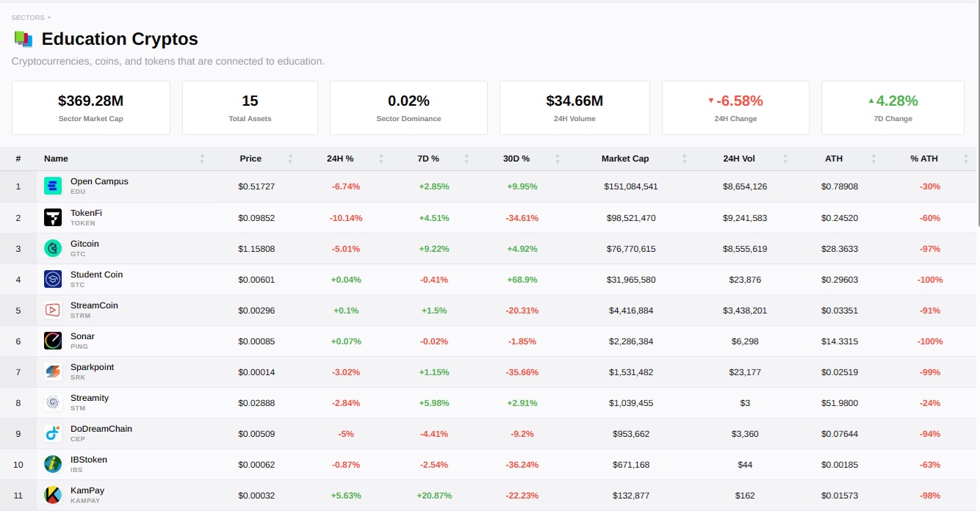
Task: Open the Streamity coin name link
Action: coord(90,398)
